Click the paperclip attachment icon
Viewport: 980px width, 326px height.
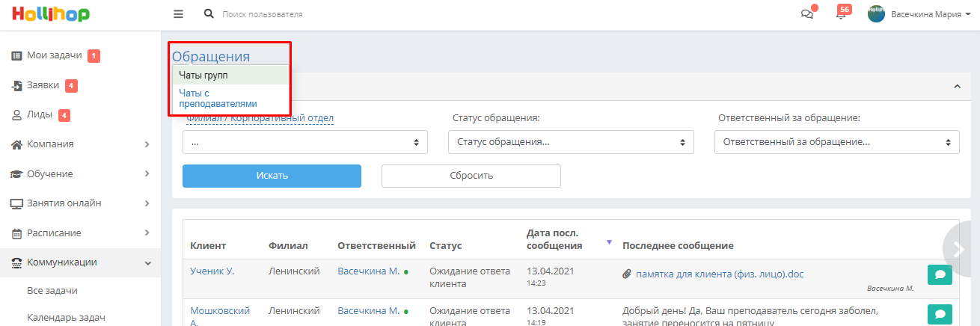pyautogui.click(x=627, y=274)
